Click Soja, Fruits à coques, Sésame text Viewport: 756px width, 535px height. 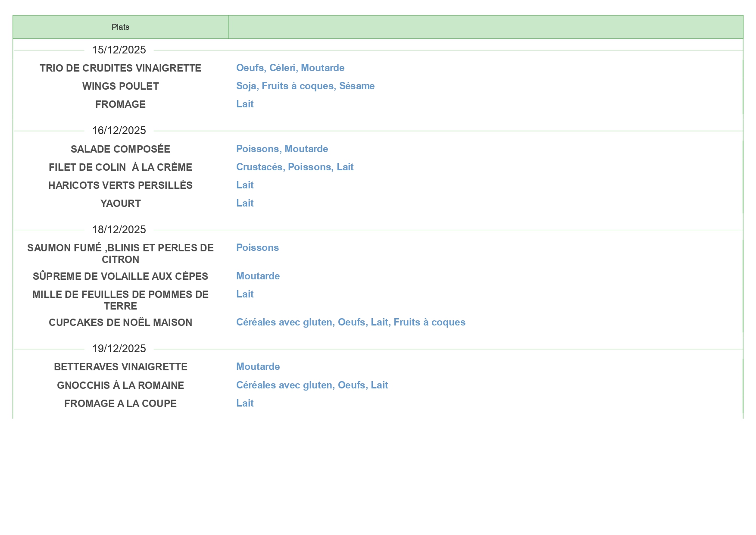pos(305,86)
